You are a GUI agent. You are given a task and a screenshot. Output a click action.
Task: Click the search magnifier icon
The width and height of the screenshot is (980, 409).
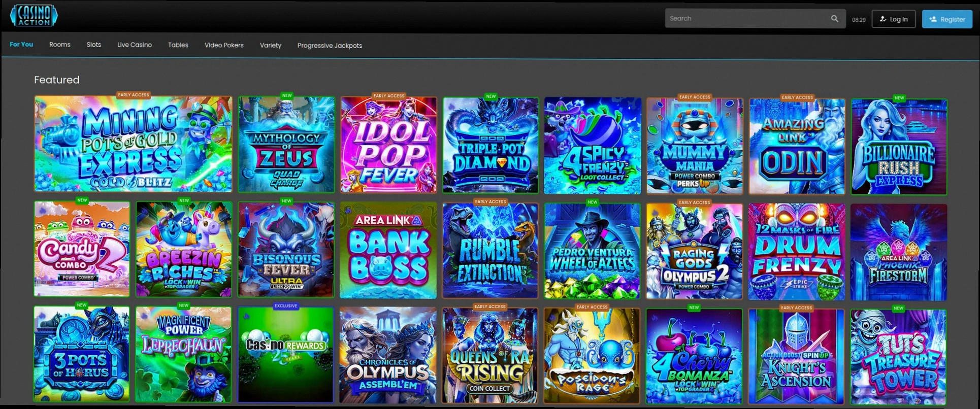[834, 19]
